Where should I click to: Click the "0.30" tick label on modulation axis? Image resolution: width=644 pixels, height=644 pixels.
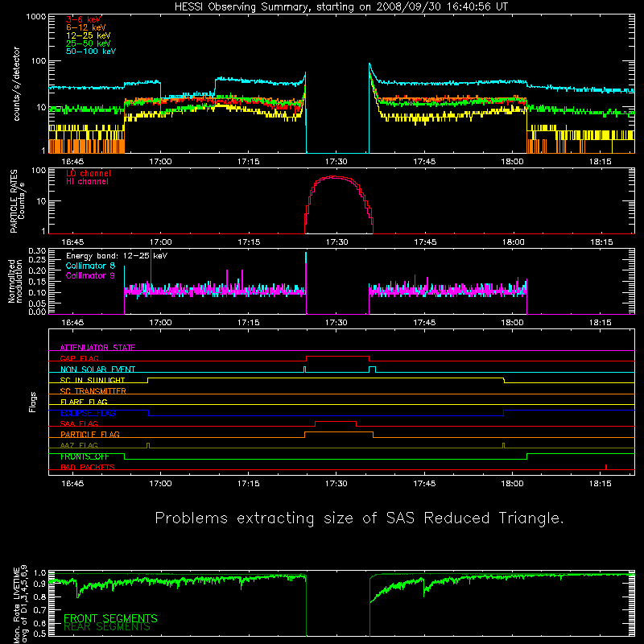pos(37,251)
